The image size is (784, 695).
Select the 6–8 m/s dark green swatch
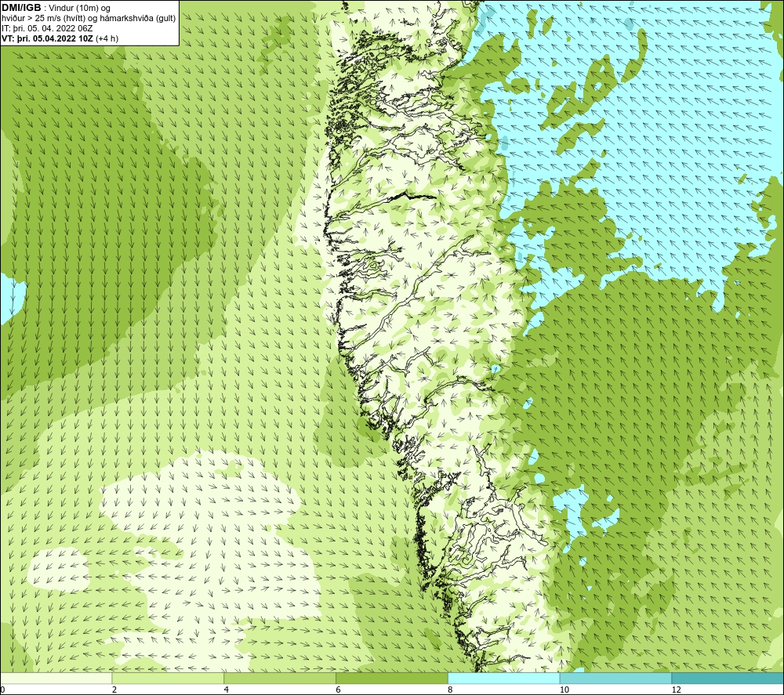point(392,678)
